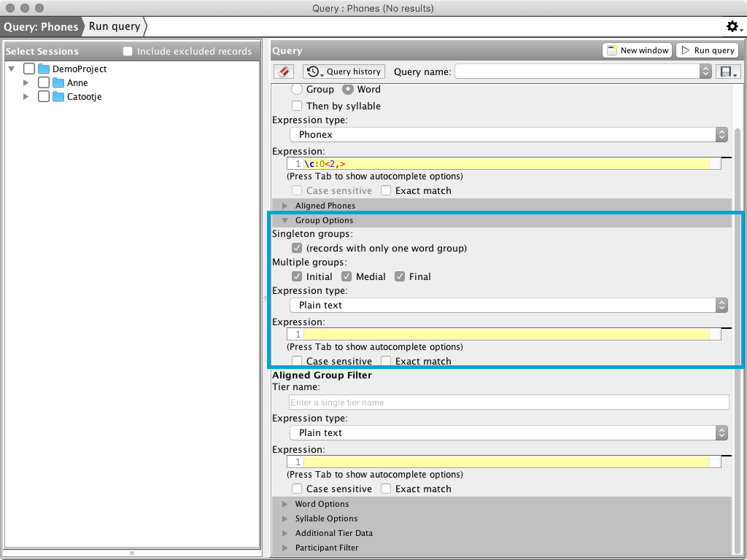Open the Query history menu
The width and height of the screenshot is (747, 560).
pyautogui.click(x=344, y=71)
